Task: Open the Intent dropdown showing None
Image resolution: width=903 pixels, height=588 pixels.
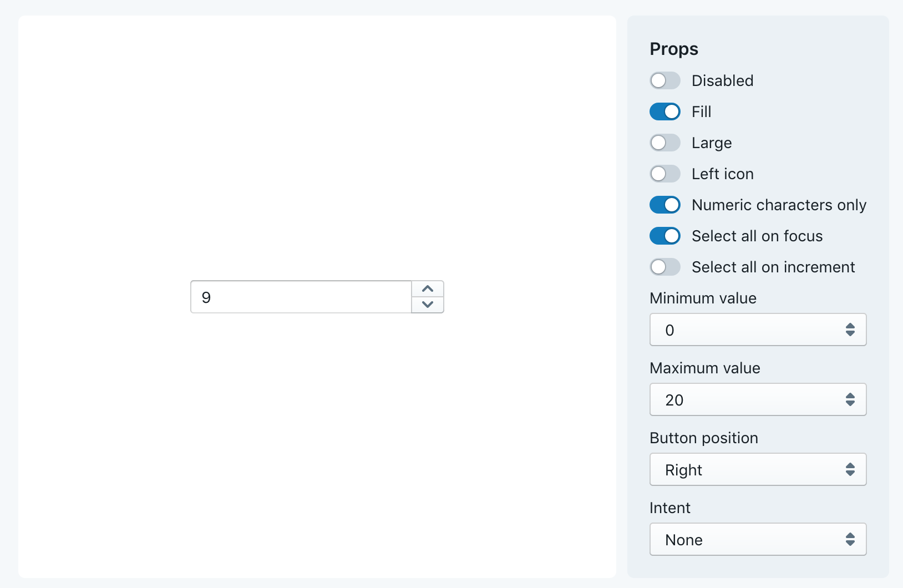Action: click(x=758, y=539)
